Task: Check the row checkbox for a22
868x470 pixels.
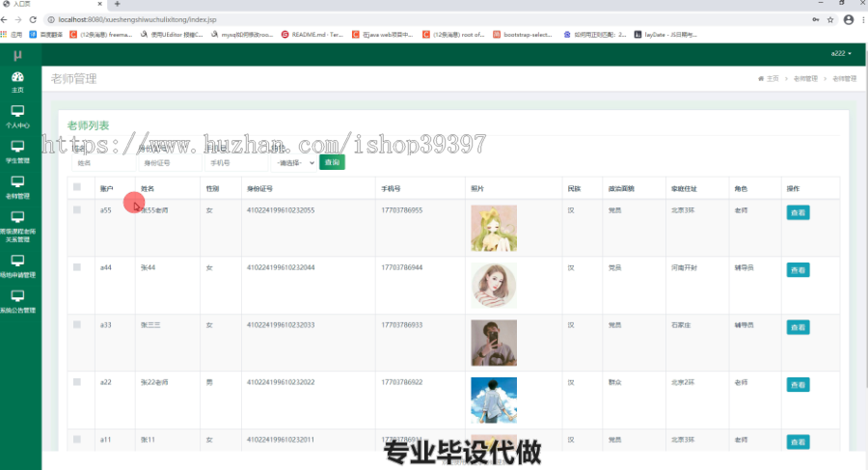Action: (x=77, y=382)
